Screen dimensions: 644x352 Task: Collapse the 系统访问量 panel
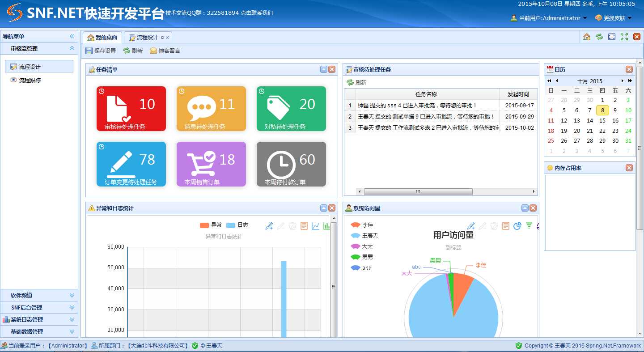[525, 208]
